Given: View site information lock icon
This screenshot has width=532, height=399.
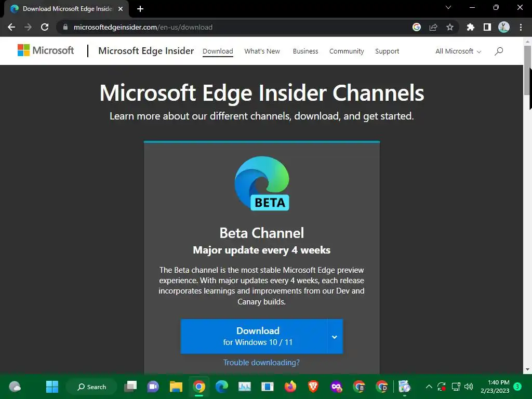Looking at the screenshot, I should pyautogui.click(x=65, y=27).
